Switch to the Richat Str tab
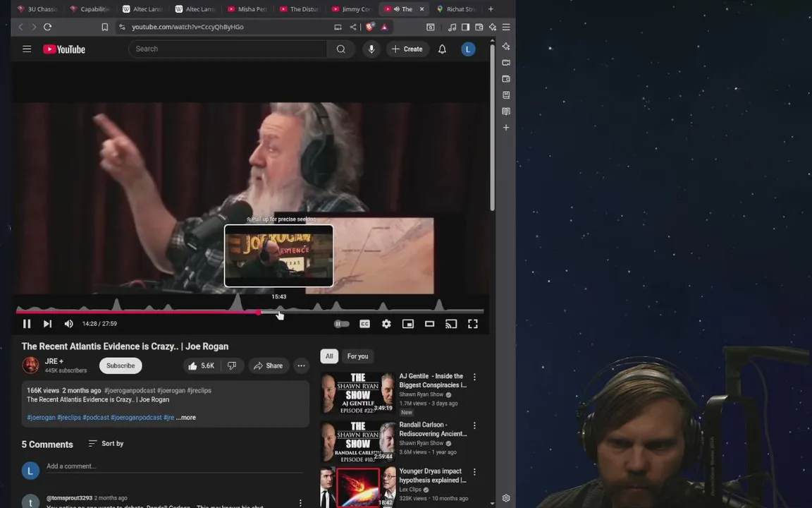Screen dimensions: 812x508 [x=457, y=8]
